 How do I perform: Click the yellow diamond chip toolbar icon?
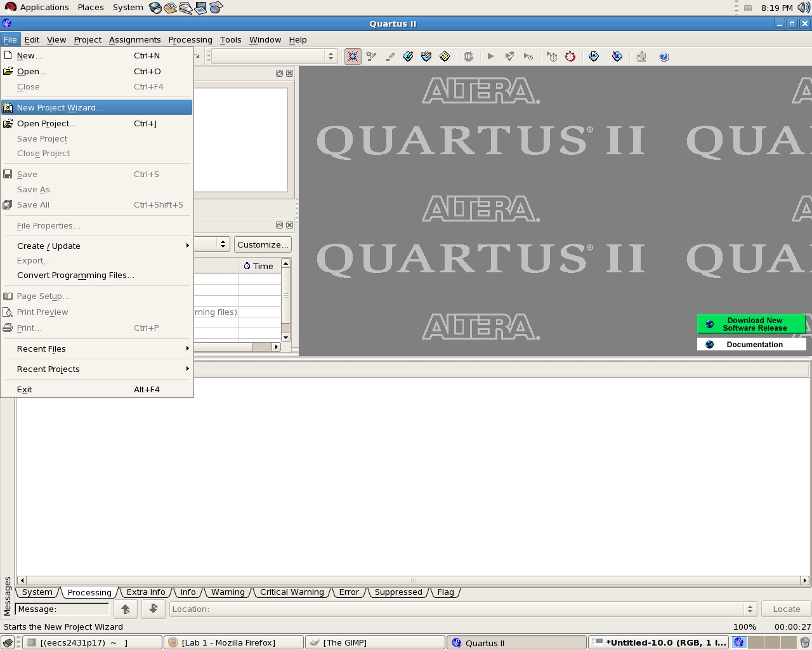pyautogui.click(x=445, y=56)
